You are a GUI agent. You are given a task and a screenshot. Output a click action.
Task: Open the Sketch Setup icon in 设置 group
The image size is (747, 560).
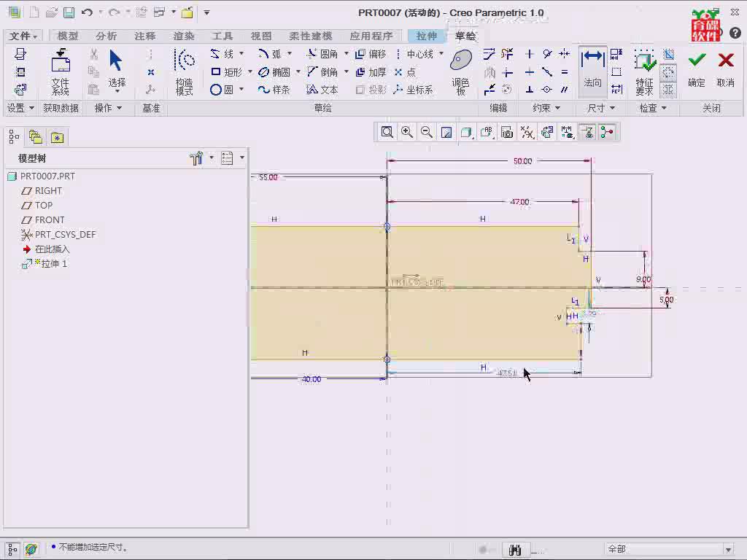click(x=20, y=54)
